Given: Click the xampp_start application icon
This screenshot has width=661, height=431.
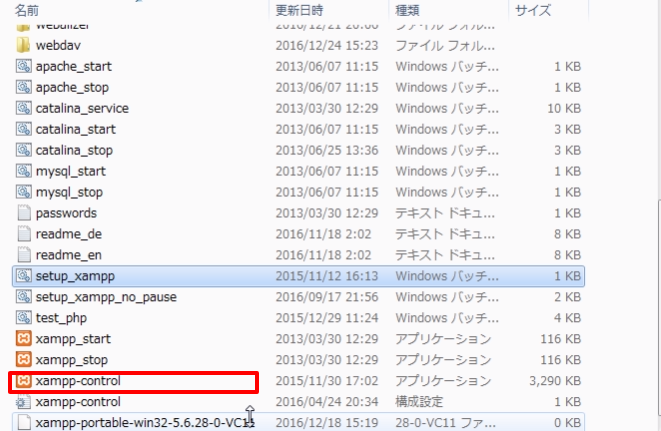Looking at the screenshot, I should pos(24,339).
